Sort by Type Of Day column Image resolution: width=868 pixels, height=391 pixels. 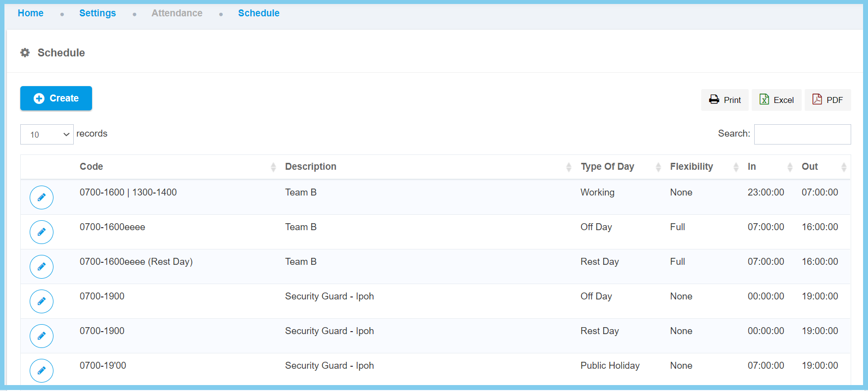607,167
